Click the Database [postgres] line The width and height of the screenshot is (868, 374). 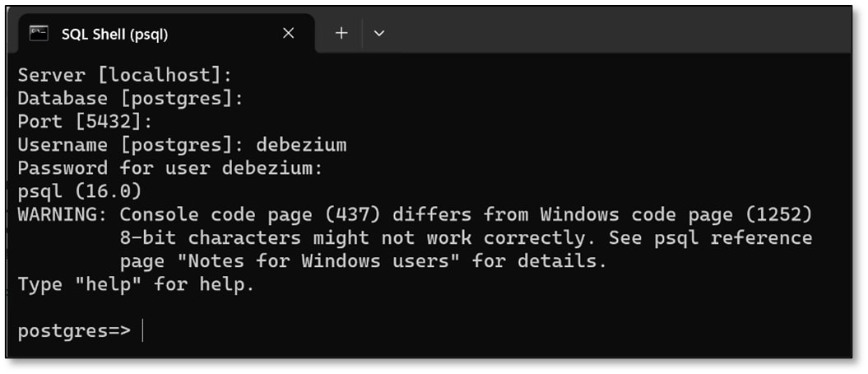[131, 98]
